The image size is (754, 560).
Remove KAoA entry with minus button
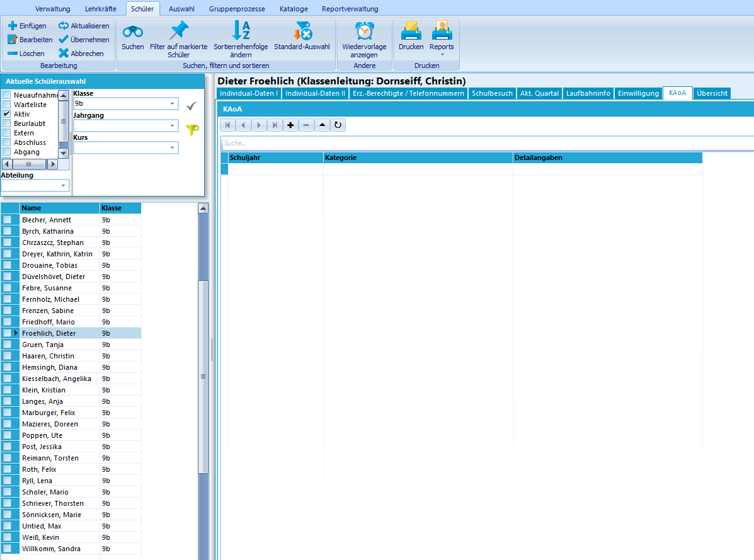[x=306, y=125]
